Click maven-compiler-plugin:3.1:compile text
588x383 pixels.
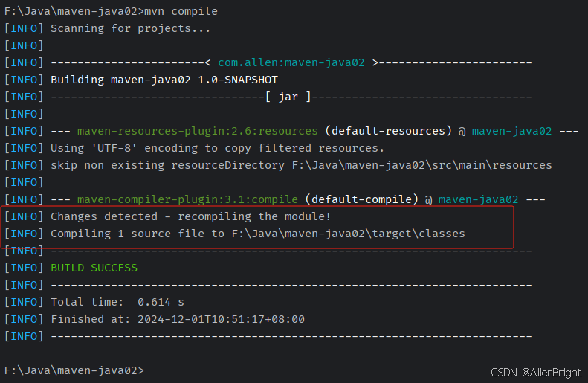click(187, 199)
